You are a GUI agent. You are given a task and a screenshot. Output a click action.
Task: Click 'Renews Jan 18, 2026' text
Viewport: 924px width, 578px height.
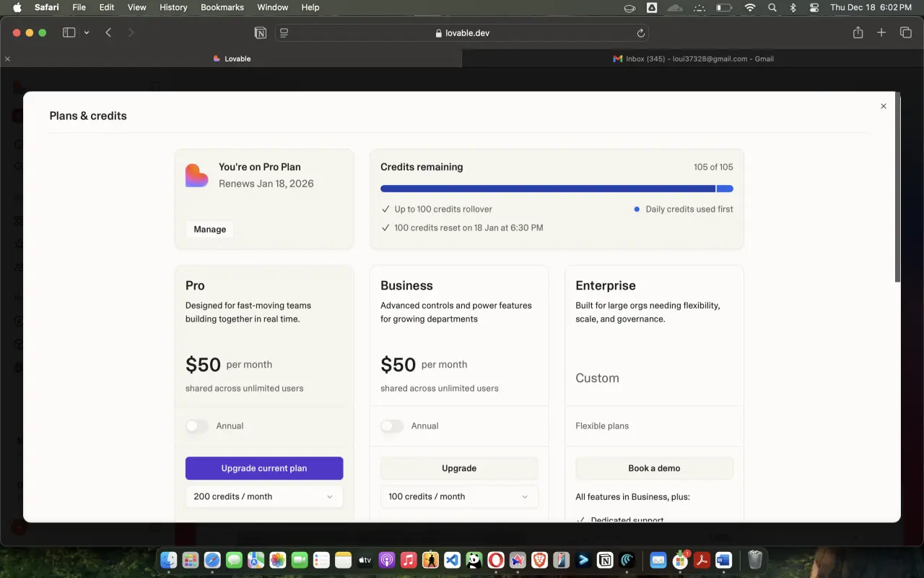tap(266, 184)
